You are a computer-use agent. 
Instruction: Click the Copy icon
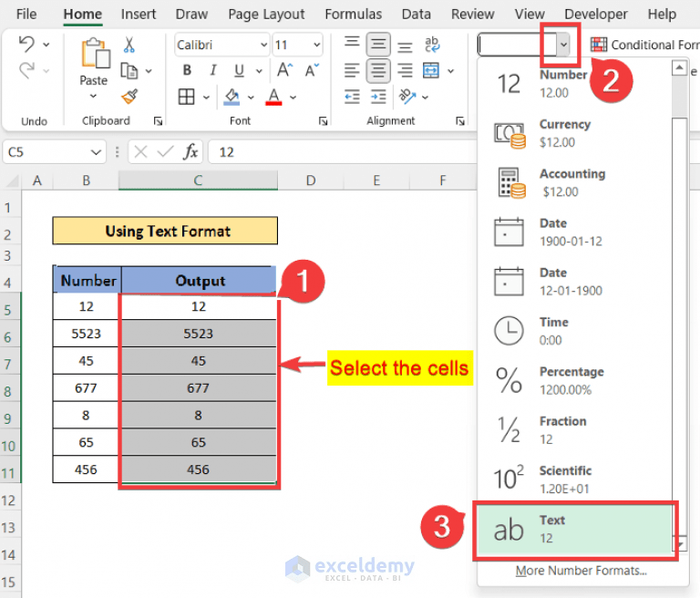coord(129,70)
